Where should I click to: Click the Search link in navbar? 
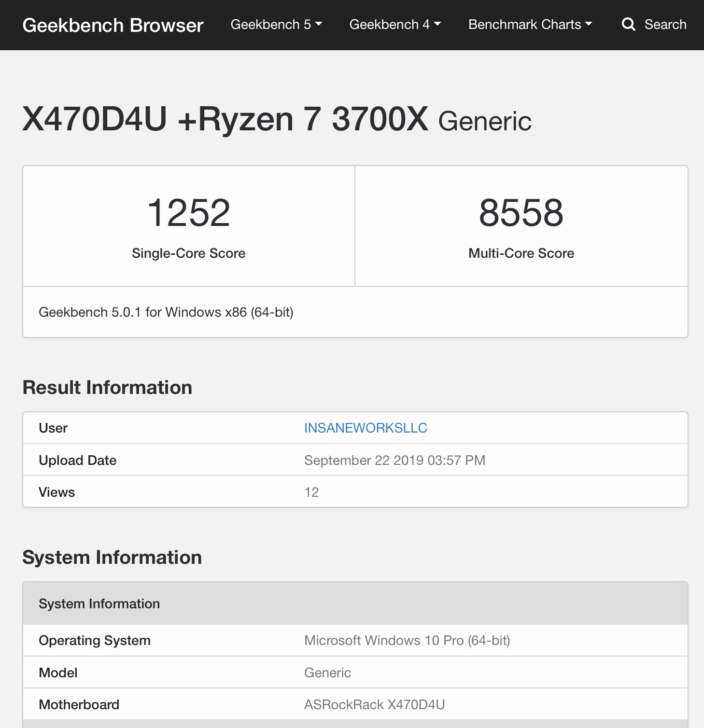coord(665,24)
